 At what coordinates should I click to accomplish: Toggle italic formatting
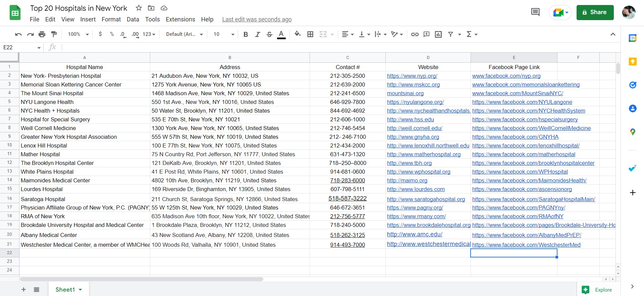point(257,34)
